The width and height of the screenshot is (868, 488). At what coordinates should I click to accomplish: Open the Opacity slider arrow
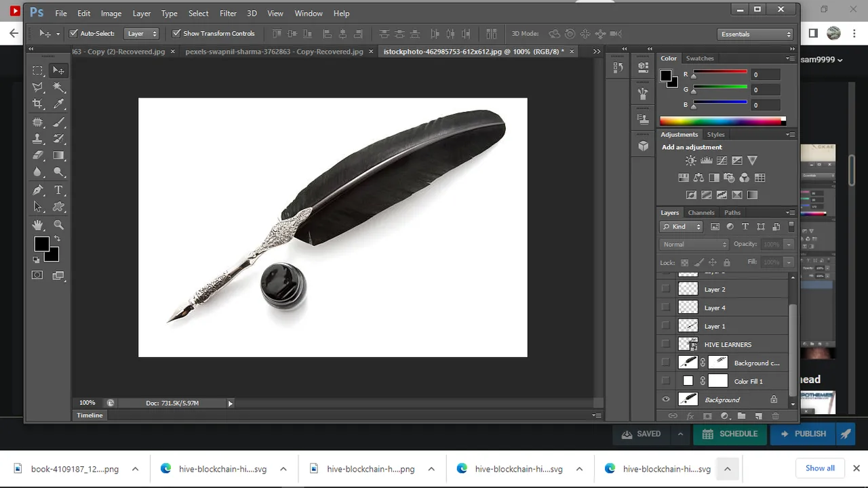point(789,244)
